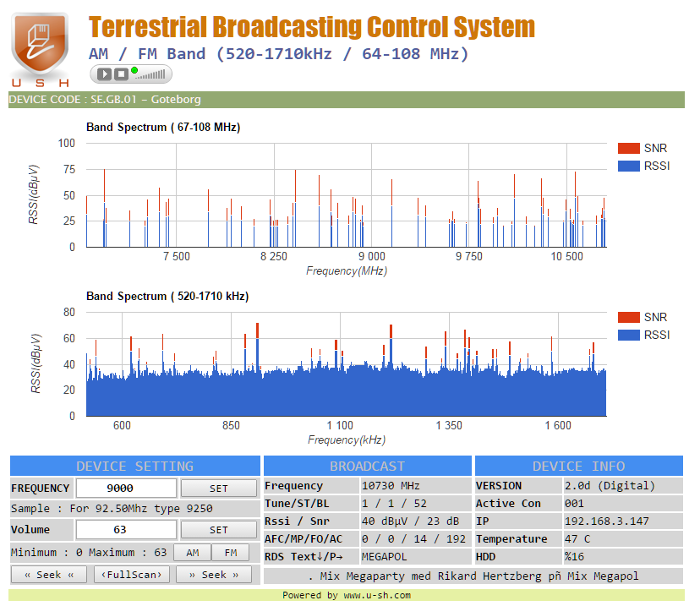Switch to FM band
Image resolution: width=700 pixels, height=606 pixels.
[x=230, y=553]
